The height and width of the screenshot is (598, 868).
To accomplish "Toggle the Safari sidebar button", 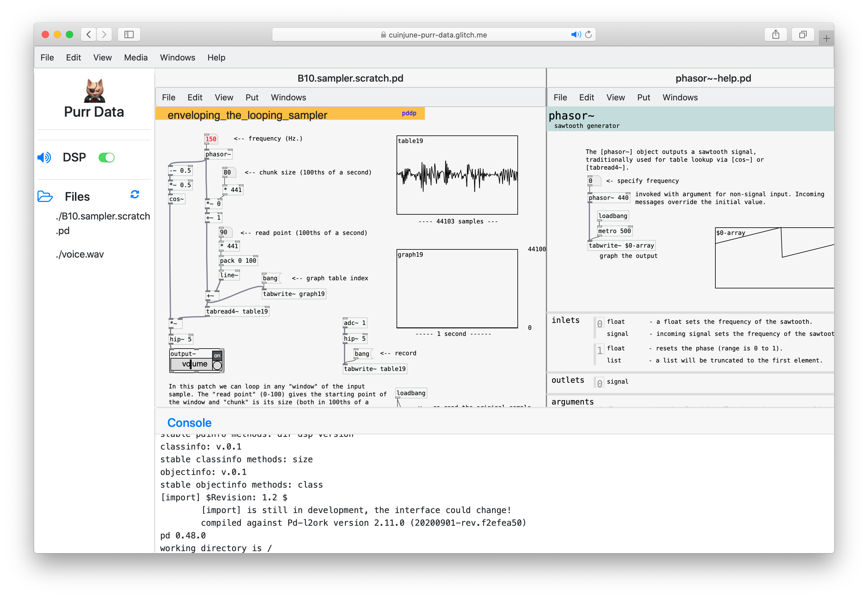I will (x=129, y=34).
